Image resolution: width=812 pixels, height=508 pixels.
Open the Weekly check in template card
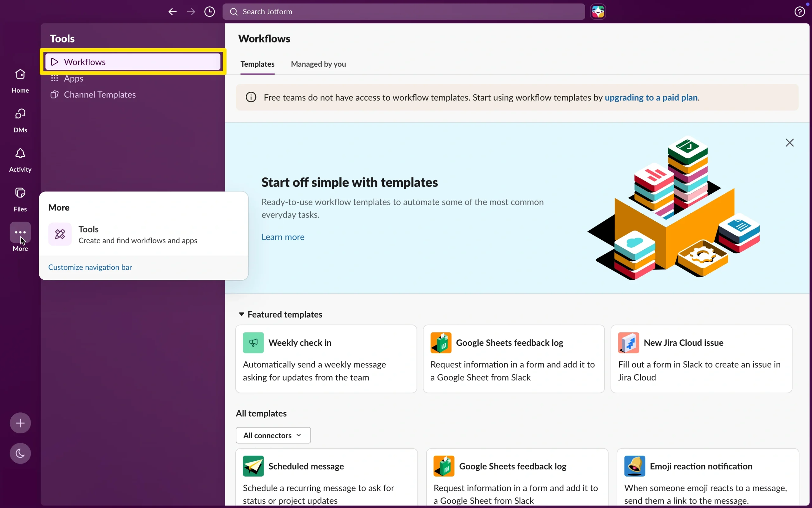click(326, 359)
